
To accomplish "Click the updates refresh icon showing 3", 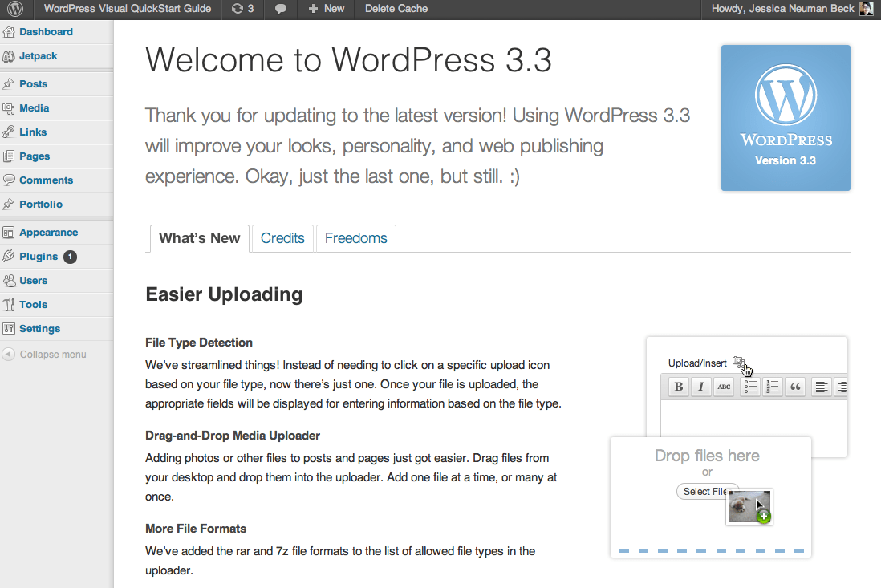I will (x=238, y=9).
